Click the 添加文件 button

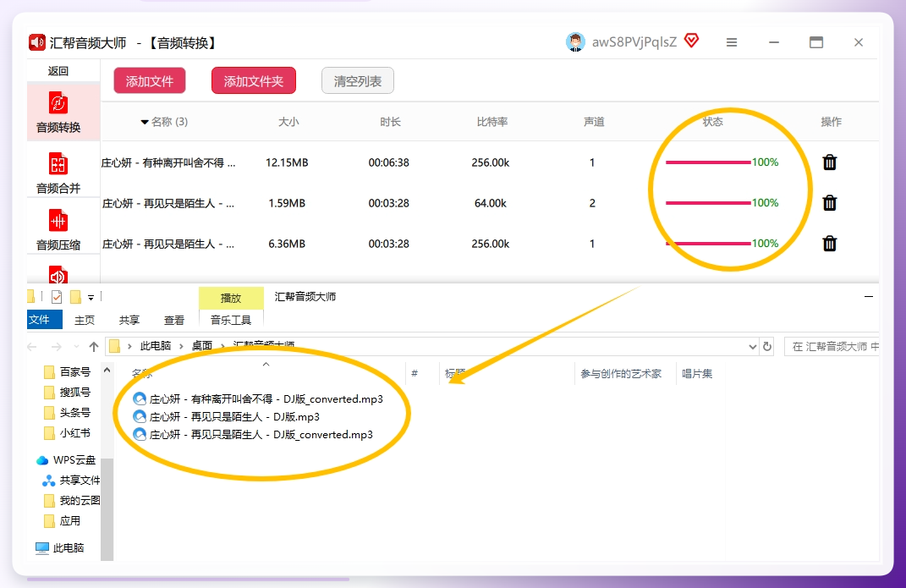(150, 81)
